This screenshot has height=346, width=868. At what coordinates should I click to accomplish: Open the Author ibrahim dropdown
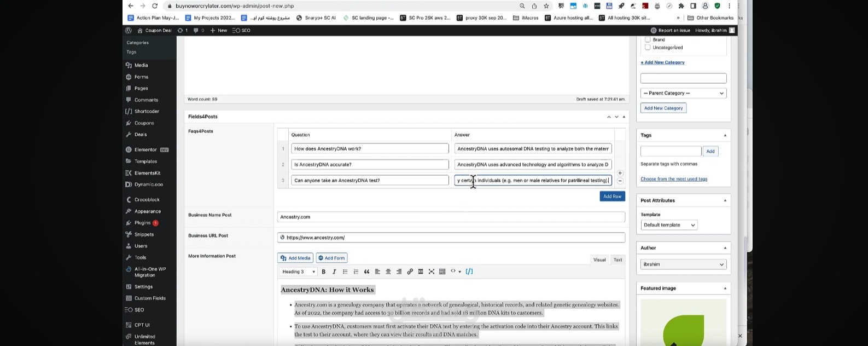click(683, 264)
